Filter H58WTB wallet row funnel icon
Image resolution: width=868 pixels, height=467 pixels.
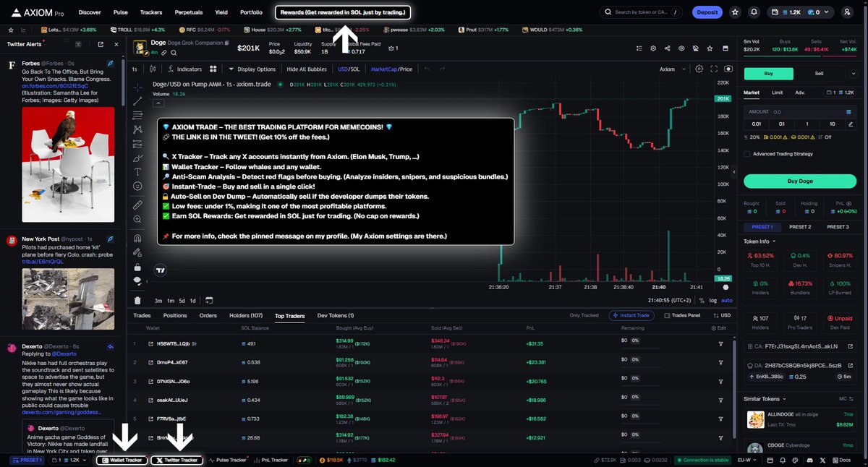coord(720,343)
